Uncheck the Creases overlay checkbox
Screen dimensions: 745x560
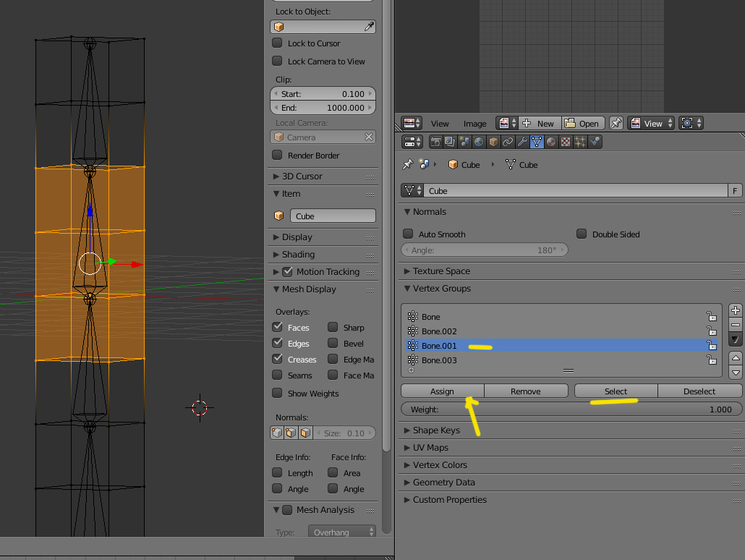pyautogui.click(x=277, y=359)
